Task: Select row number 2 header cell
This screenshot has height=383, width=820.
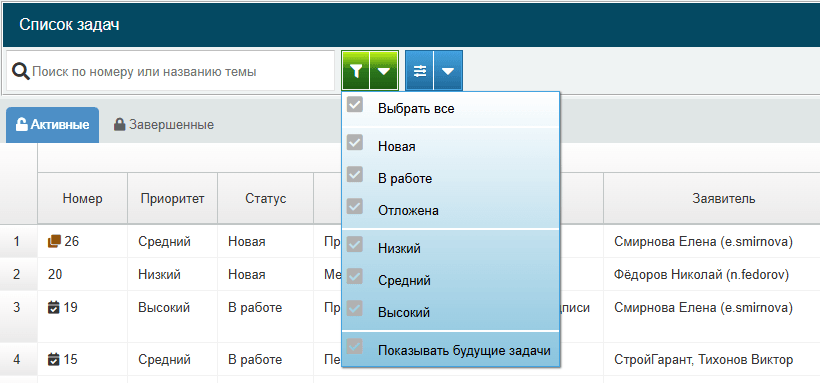Action: click(x=18, y=274)
